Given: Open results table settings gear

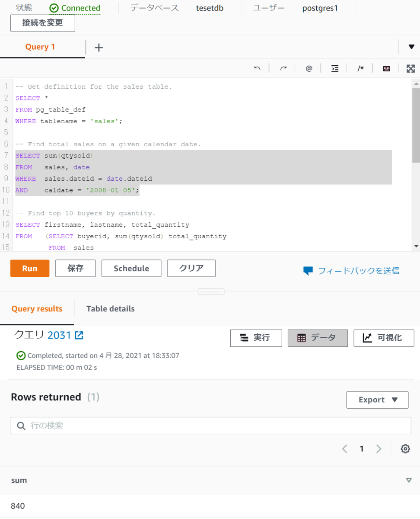Looking at the screenshot, I should point(405,449).
